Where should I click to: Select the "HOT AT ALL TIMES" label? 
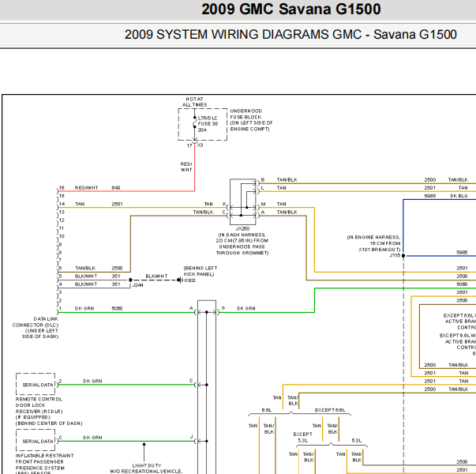(194, 102)
